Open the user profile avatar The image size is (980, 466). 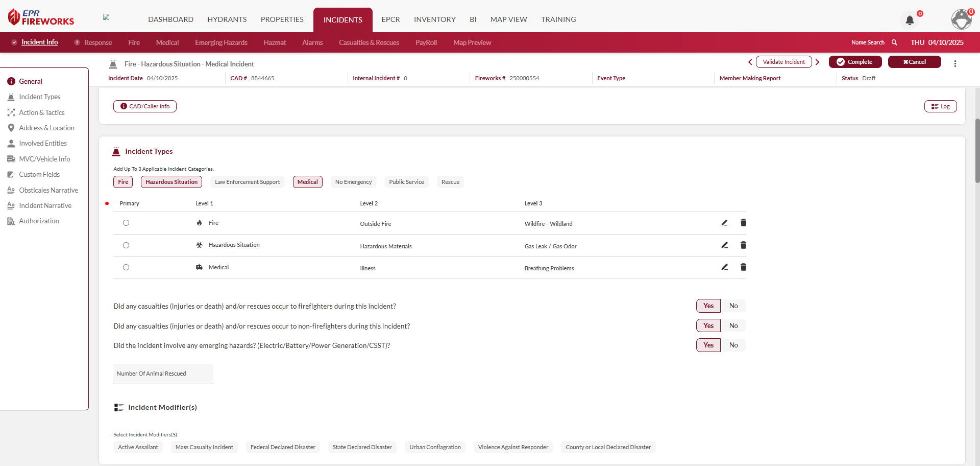coord(961,19)
